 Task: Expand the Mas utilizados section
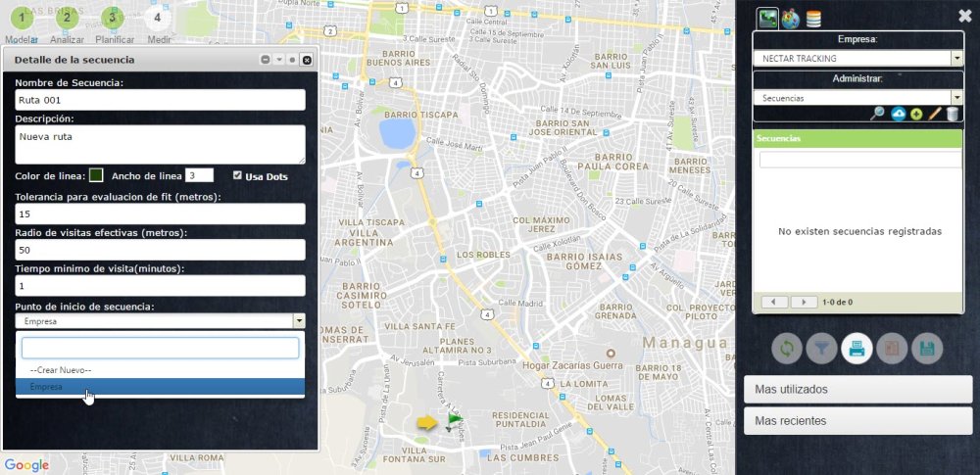click(858, 390)
